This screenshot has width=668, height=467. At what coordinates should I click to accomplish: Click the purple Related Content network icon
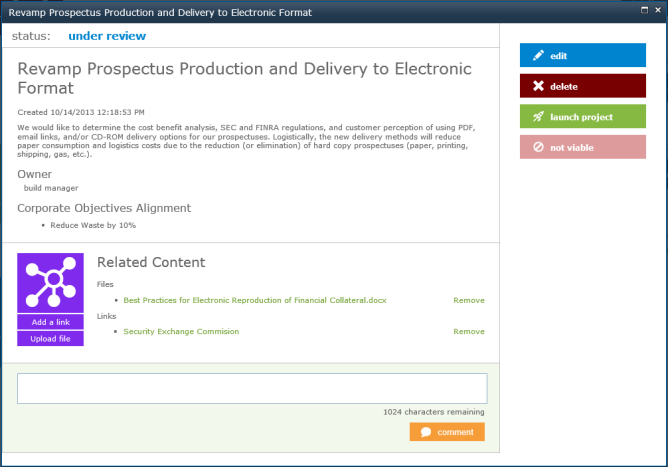50,284
